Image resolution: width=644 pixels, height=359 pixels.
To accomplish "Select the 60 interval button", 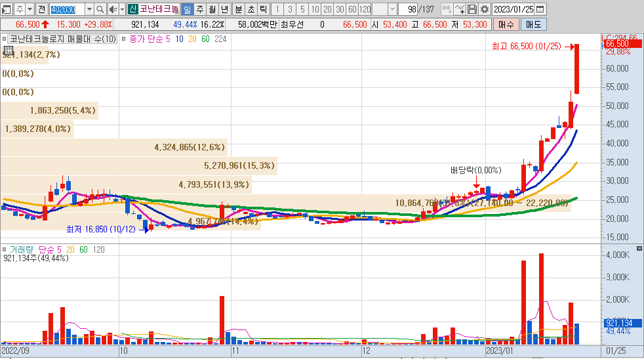I will [352, 9].
